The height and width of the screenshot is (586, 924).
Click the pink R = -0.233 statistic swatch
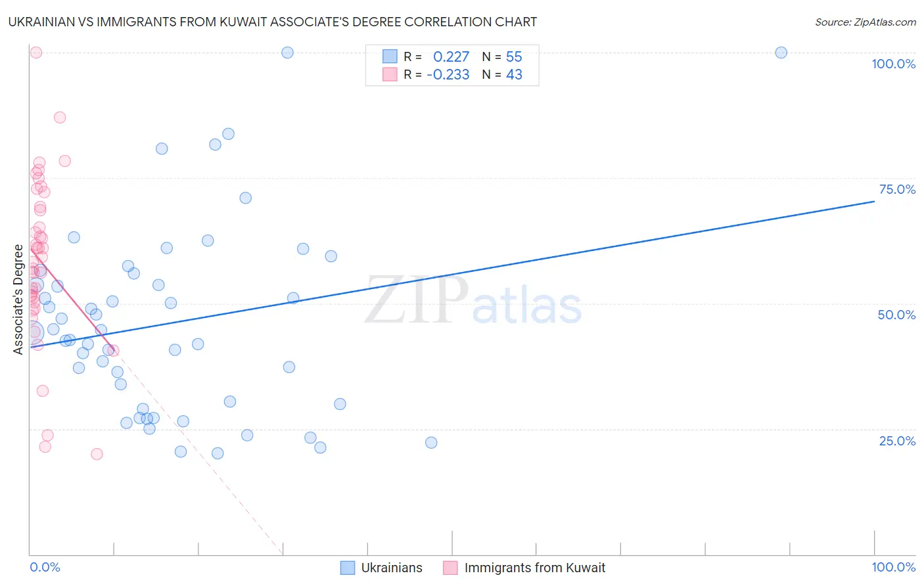(x=390, y=74)
